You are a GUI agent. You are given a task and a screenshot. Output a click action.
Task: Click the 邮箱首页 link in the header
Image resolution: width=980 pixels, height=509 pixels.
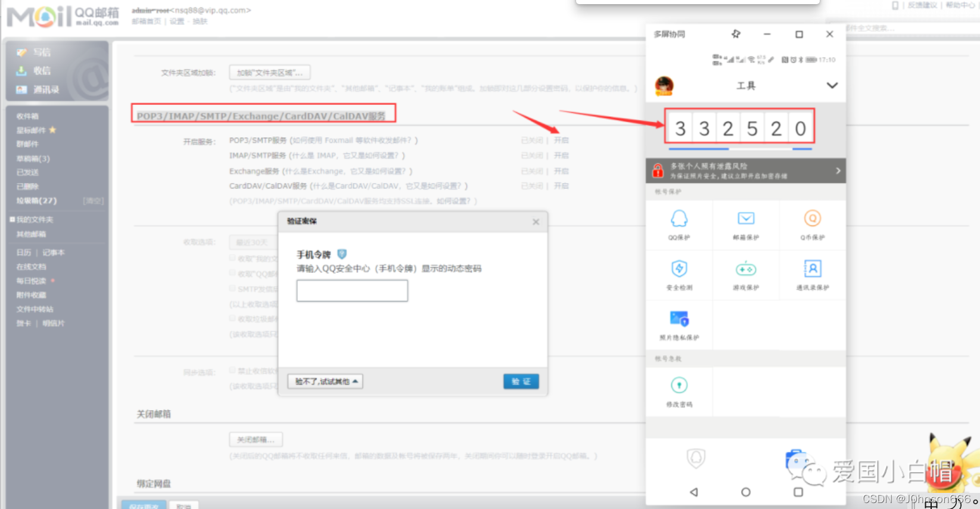(x=146, y=21)
